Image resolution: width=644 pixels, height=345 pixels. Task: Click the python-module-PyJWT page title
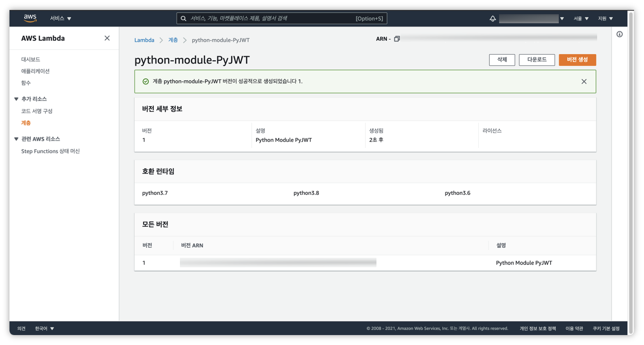[x=192, y=60]
